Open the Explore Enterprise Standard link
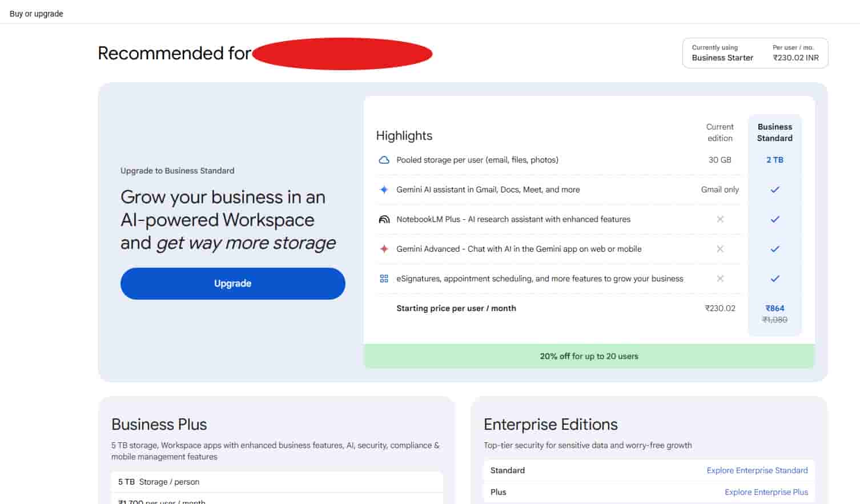 pos(757,470)
